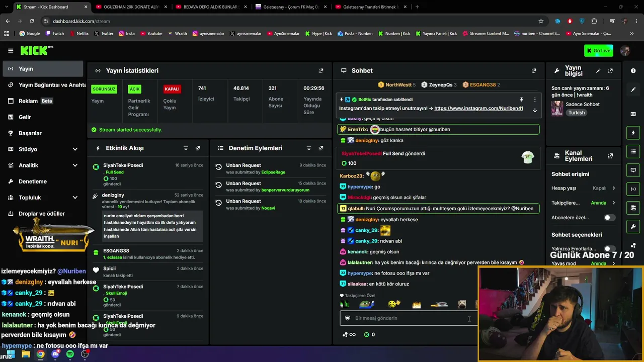Open Droplar ve ödüller in sidebar

coord(42,214)
